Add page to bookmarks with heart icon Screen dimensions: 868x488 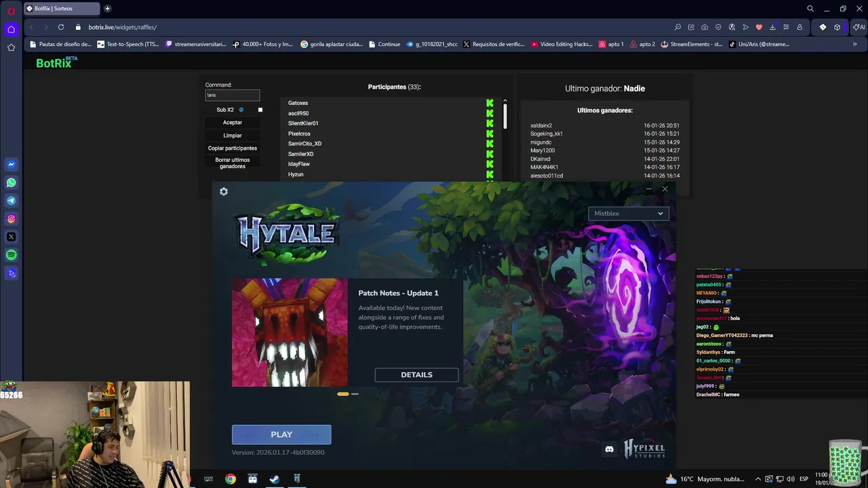[x=759, y=27]
